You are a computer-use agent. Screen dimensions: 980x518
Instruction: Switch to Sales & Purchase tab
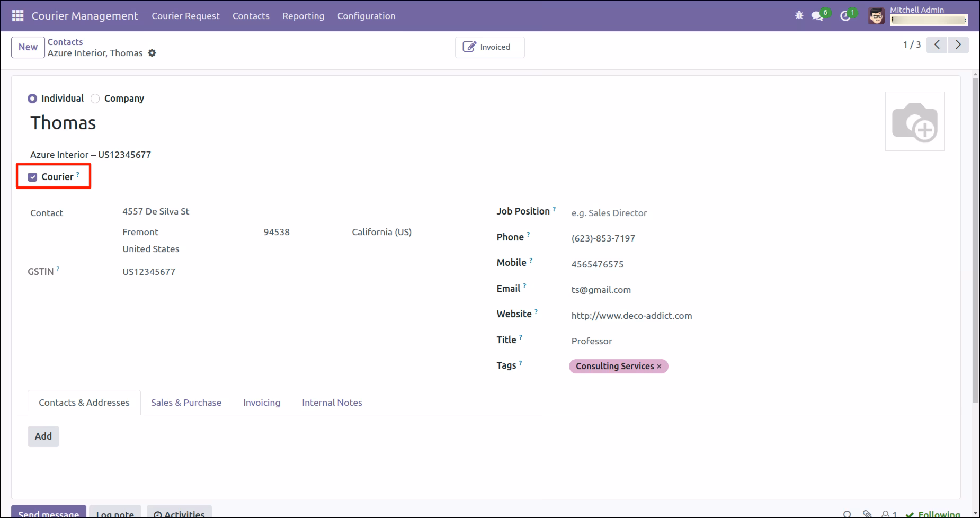186,403
